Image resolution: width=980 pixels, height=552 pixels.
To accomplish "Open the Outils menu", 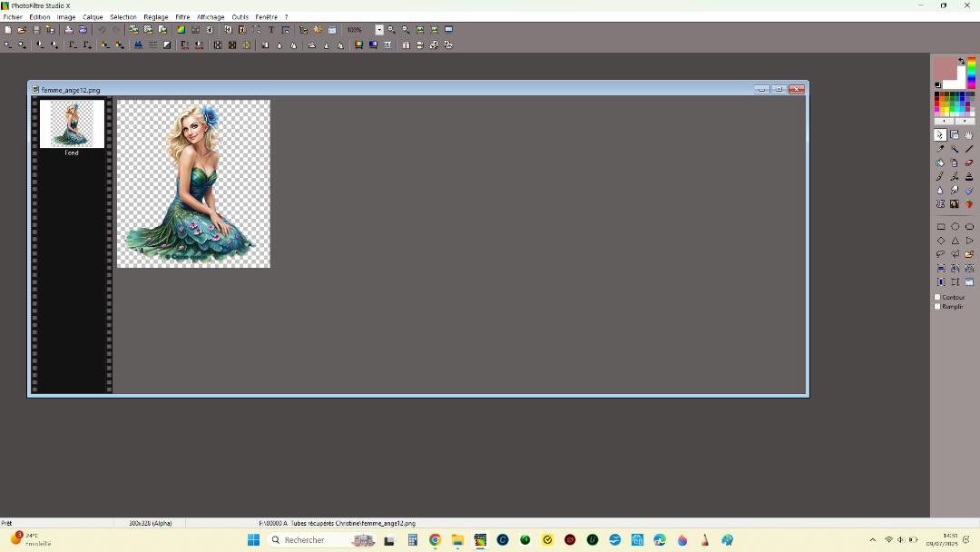I will tap(240, 17).
